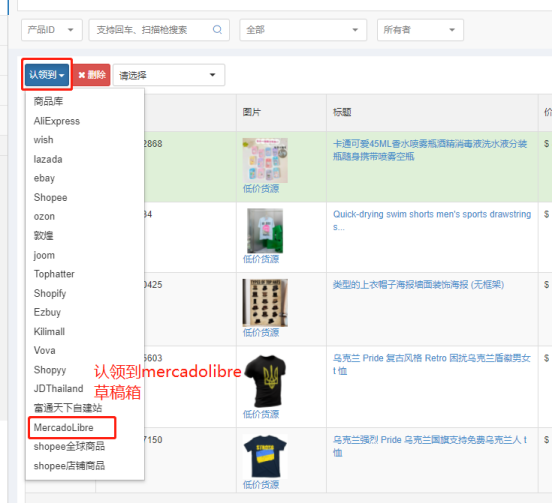Choose shopee全球商品 menu option
Image resolution: width=552 pixels, height=503 pixels.
tap(69, 447)
